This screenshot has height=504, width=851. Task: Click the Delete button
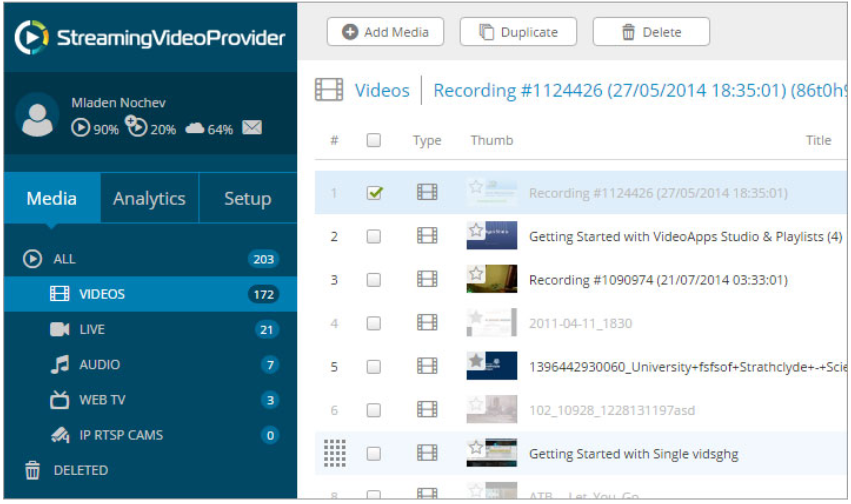pos(651,32)
